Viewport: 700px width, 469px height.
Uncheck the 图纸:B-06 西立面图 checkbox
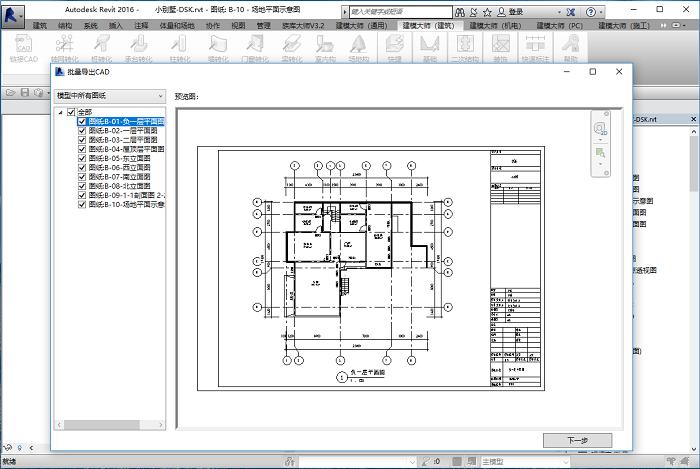click(82, 168)
